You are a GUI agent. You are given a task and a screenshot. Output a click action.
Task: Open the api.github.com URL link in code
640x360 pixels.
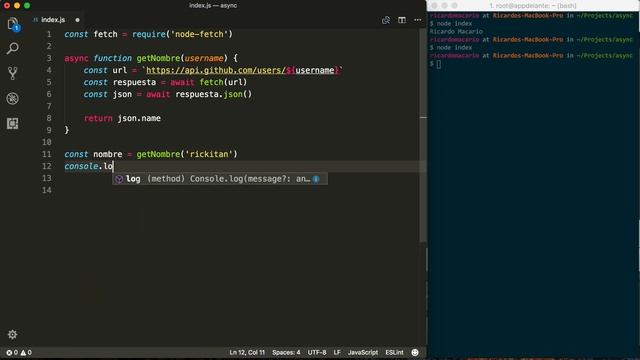click(242, 70)
